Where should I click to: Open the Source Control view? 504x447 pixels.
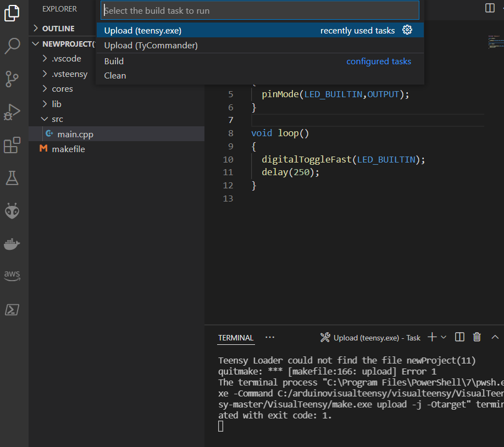13,79
